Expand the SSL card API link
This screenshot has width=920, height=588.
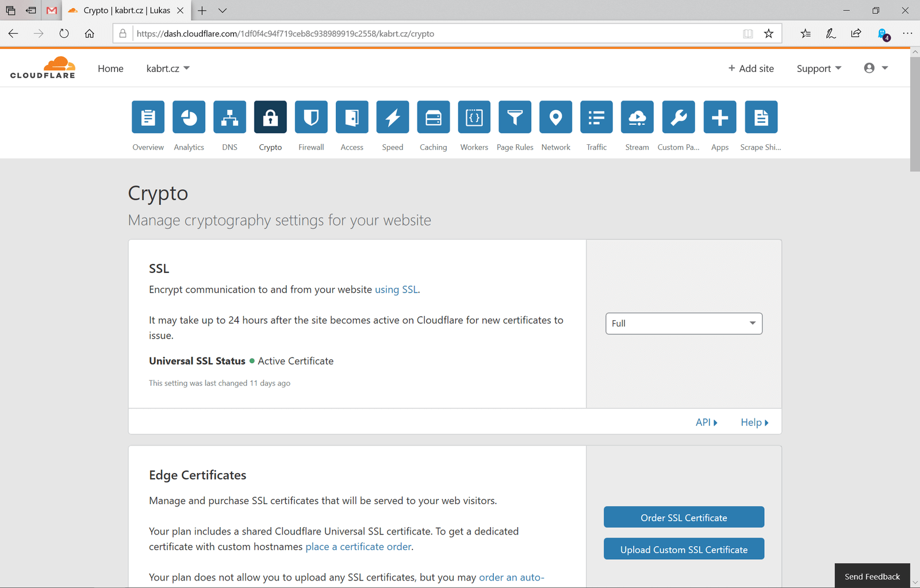706,422
